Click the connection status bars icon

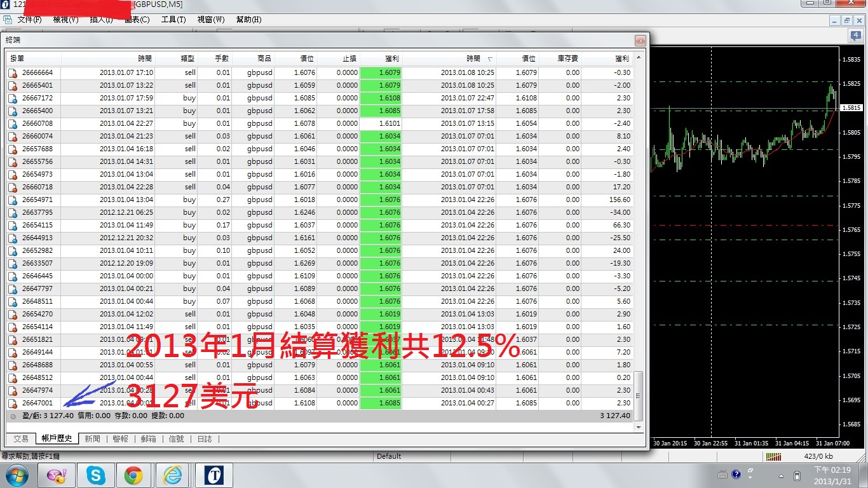point(773,456)
